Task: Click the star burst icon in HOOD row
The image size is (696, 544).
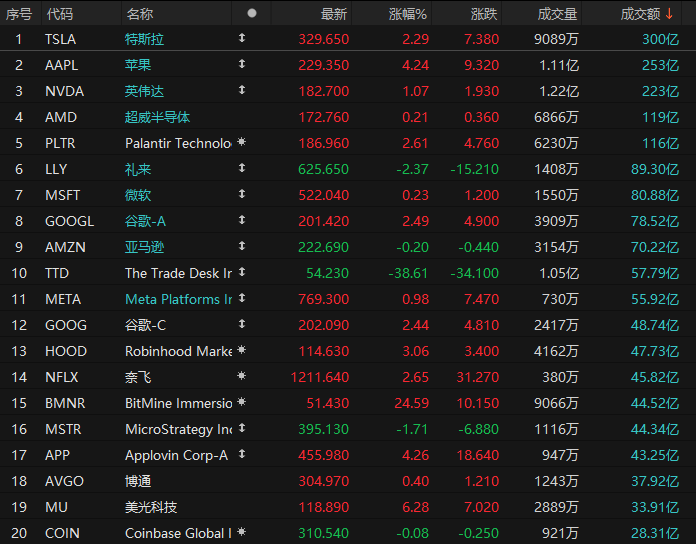Action: (x=241, y=350)
